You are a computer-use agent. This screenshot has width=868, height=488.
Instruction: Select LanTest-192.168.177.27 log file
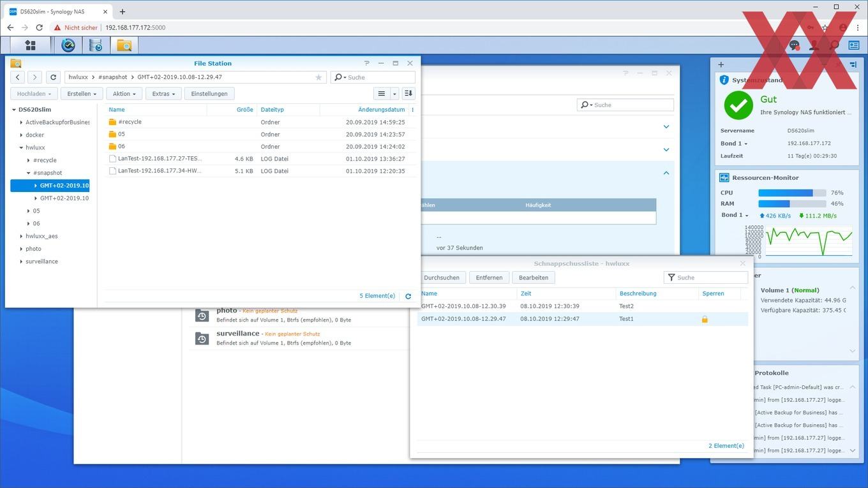pos(260,159)
